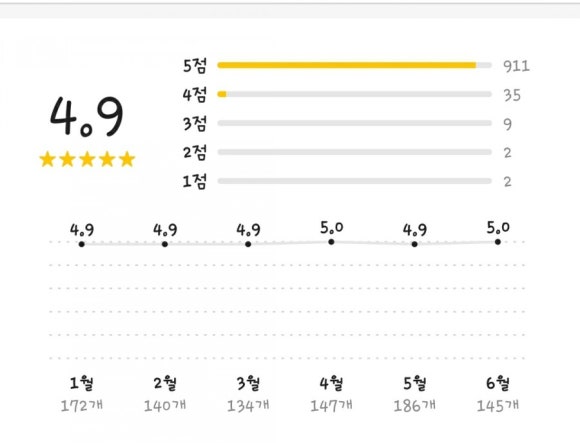Select the 2월 data point on chart
580x443 pixels.
click(165, 244)
